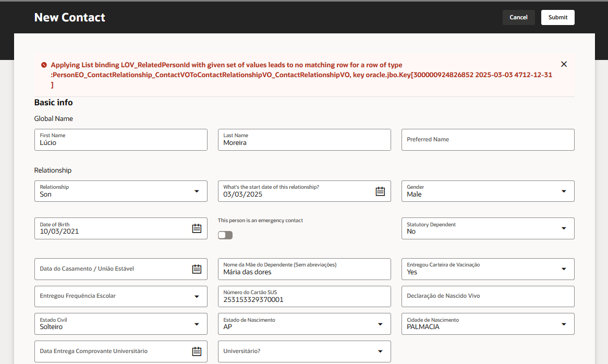The height and width of the screenshot is (364, 608).
Task: Click 'This person is an emergency contact' label
Action: click(x=260, y=220)
